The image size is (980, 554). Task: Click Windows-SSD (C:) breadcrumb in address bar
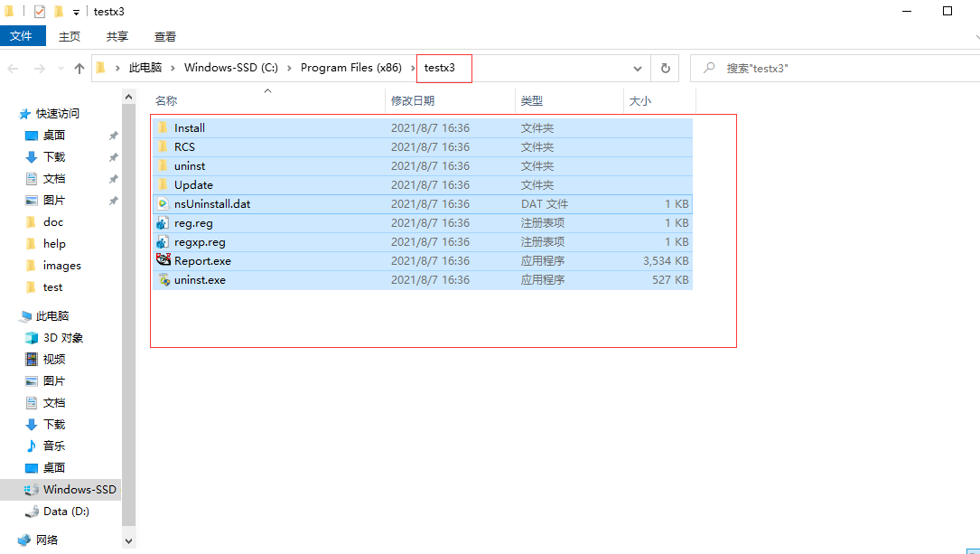pyautogui.click(x=230, y=68)
